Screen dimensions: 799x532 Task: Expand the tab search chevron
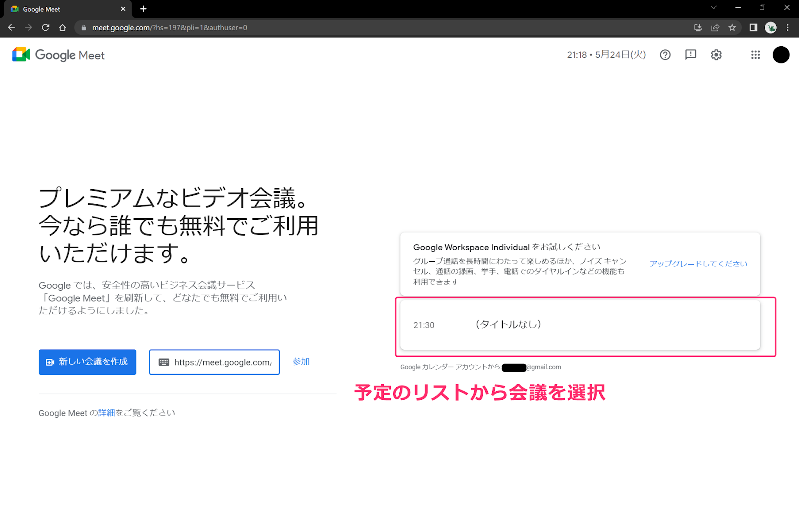(x=714, y=7)
